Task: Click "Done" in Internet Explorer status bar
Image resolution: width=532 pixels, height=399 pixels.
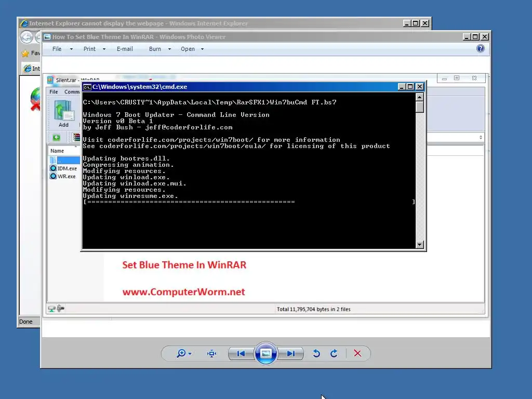Action: 26,322
